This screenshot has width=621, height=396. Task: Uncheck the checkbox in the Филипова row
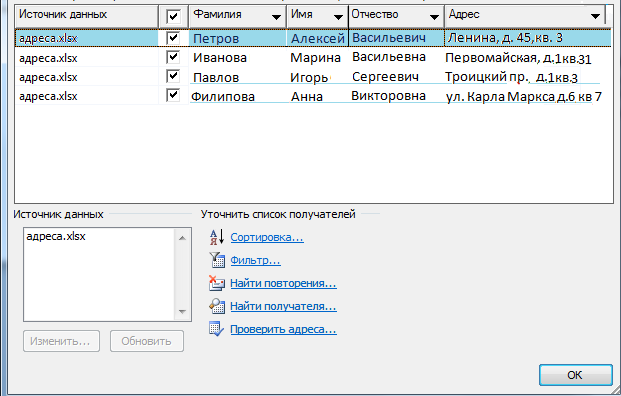pos(173,95)
